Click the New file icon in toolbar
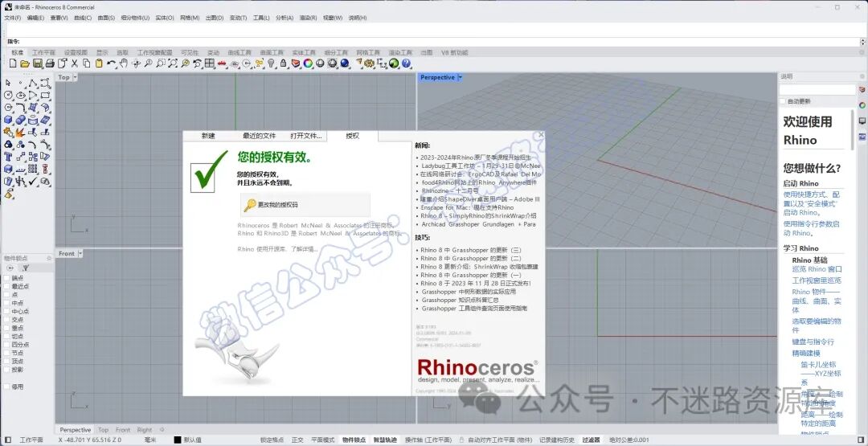 point(13,63)
